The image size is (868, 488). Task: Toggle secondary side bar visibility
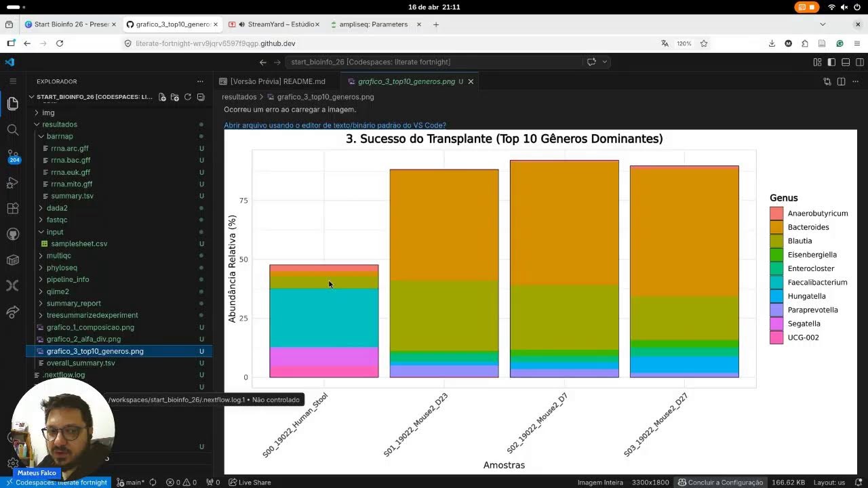point(859,62)
